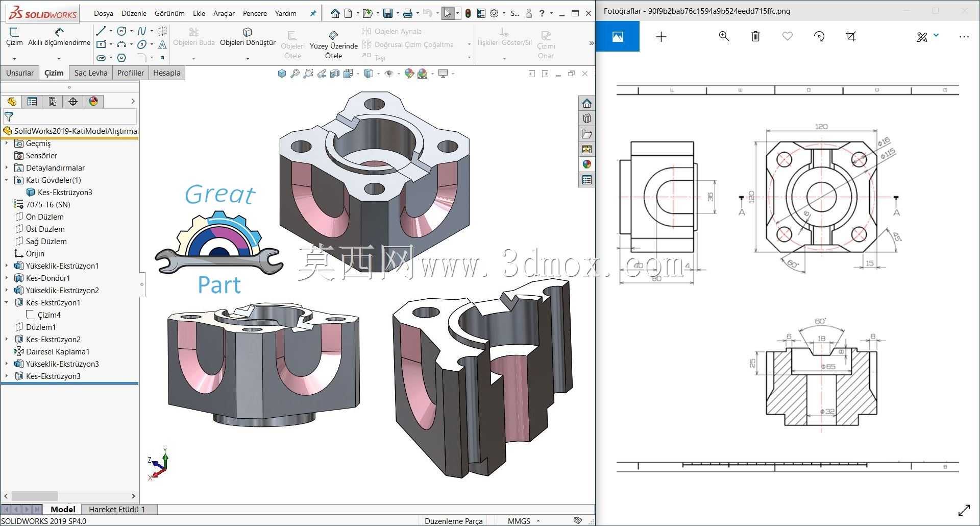Open the Line tool dropdown arrow
This screenshot has width=980, height=526.
111,31
